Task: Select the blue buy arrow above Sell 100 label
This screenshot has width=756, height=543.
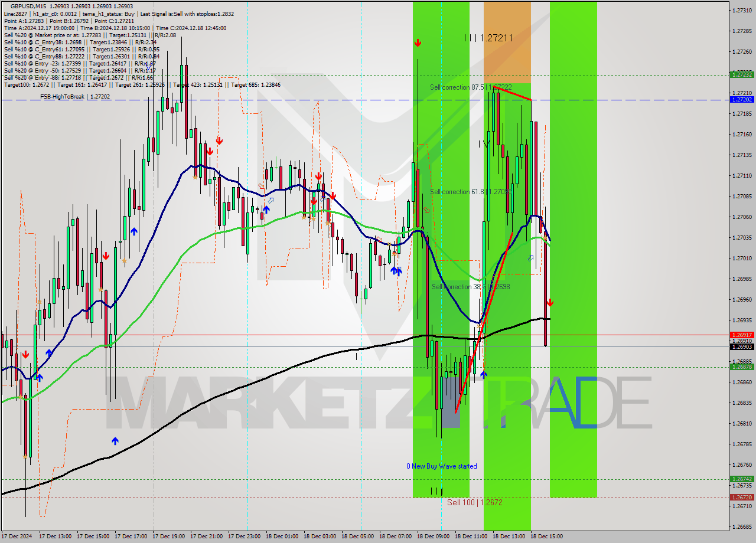Action: point(483,374)
